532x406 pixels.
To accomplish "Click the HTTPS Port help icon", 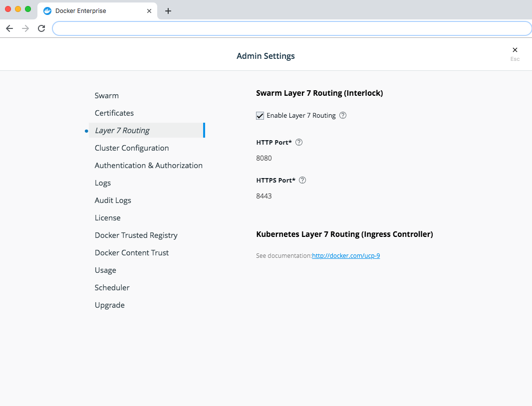I will (x=302, y=180).
